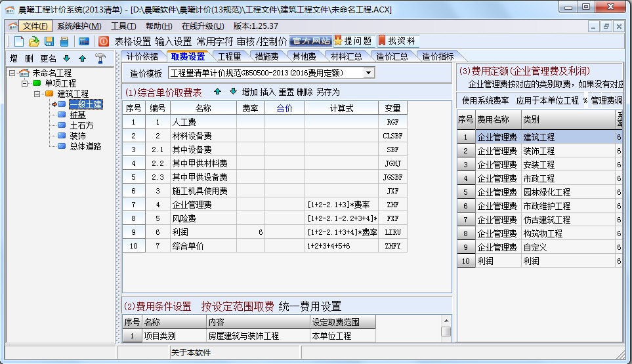The width and height of the screenshot is (632, 364).
Task: Click 应用于本单位工程 button
Action: (547, 100)
